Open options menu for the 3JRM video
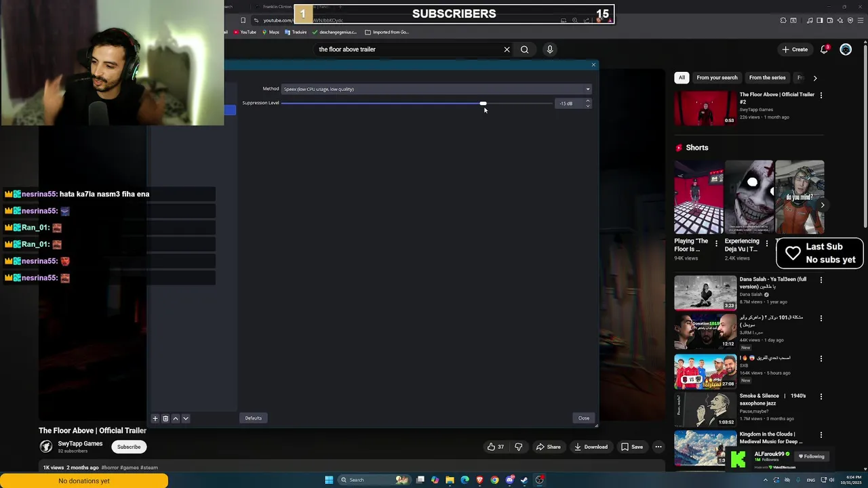This screenshot has height=488, width=868. coord(821,319)
